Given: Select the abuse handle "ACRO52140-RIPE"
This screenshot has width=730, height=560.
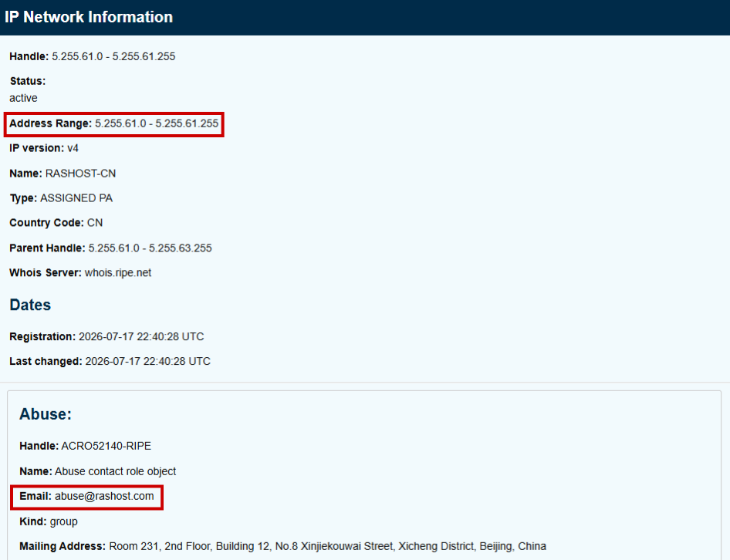Looking at the screenshot, I should 106,447.
